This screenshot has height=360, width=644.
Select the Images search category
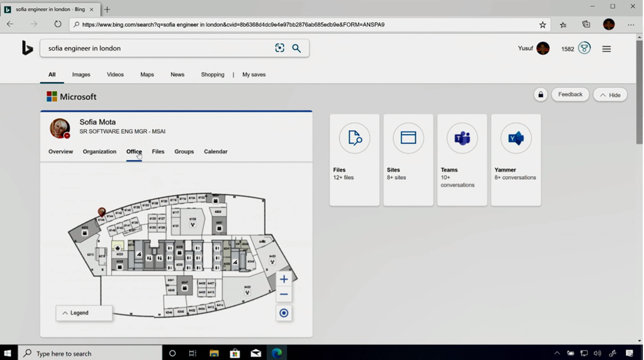81,75
